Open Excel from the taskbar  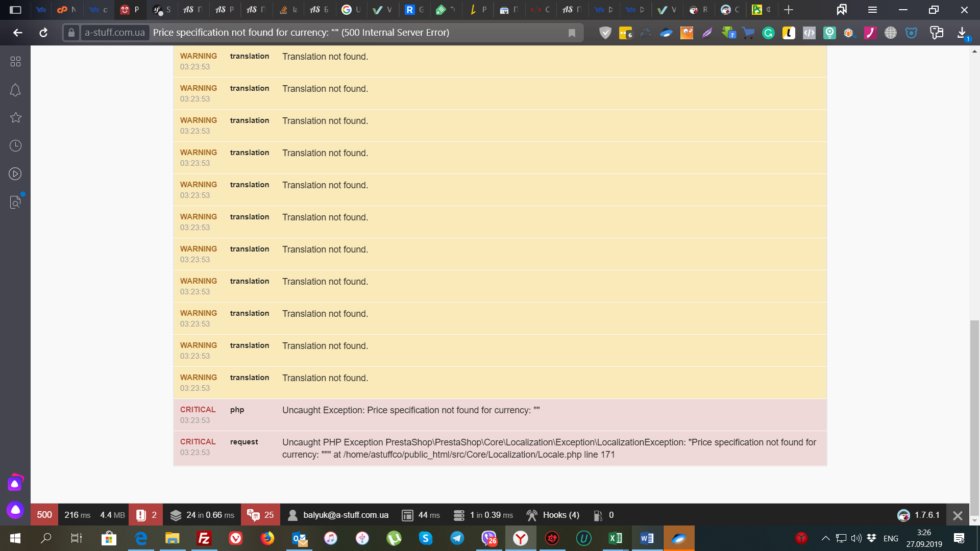(616, 538)
